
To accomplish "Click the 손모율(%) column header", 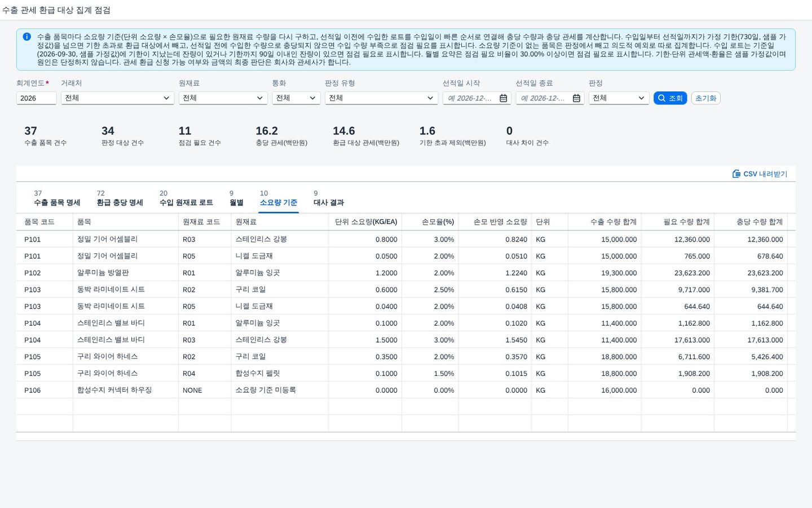I will tap(430, 222).
